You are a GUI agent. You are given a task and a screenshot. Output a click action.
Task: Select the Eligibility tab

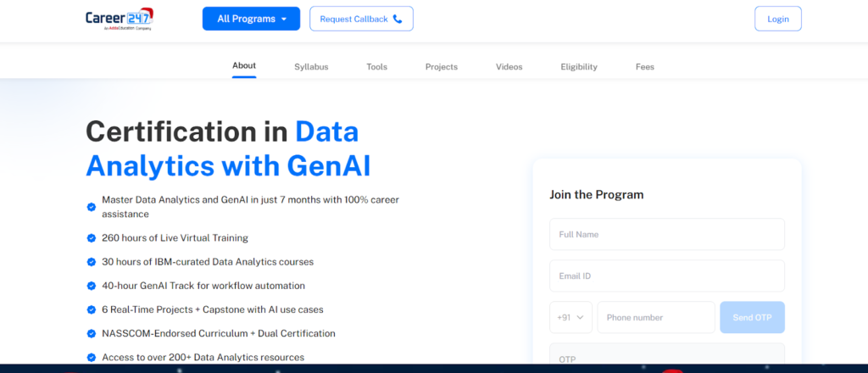[579, 67]
